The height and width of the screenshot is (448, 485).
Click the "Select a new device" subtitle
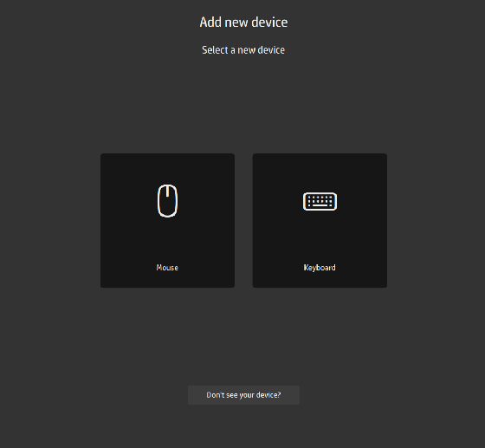click(x=243, y=50)
